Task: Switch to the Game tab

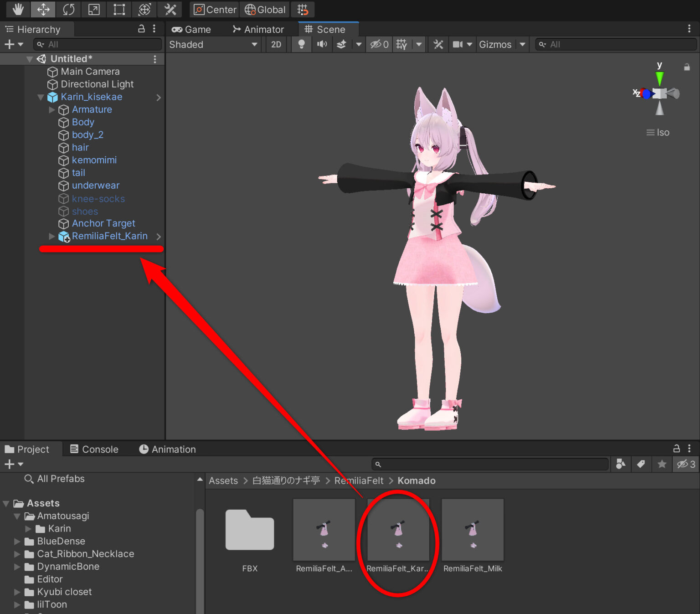Action: tap(191, 29)
